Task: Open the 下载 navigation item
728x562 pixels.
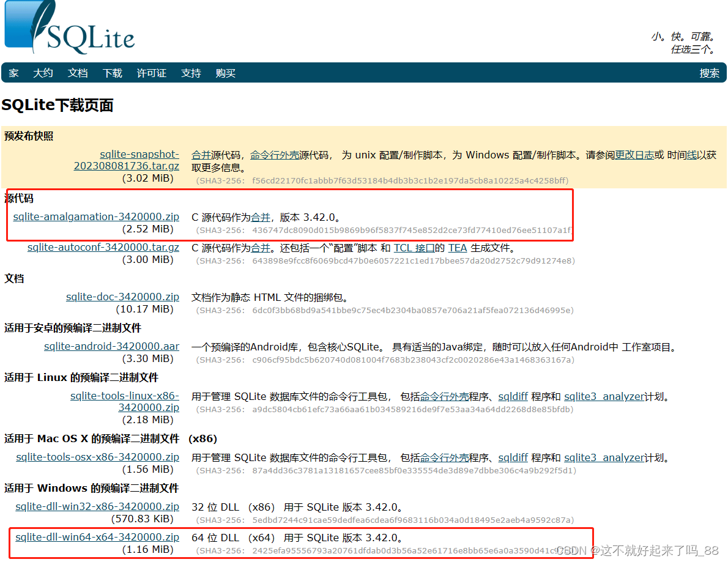Action: [x=113, y=73]
